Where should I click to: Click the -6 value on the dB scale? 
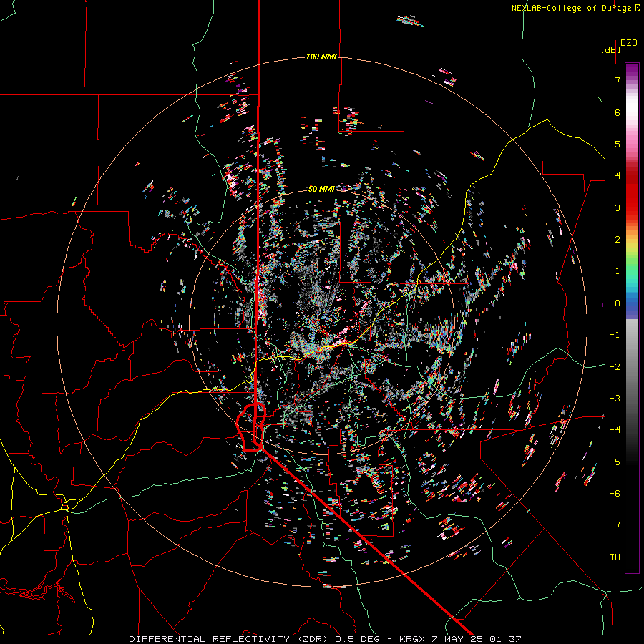click(x=615, y=494)
